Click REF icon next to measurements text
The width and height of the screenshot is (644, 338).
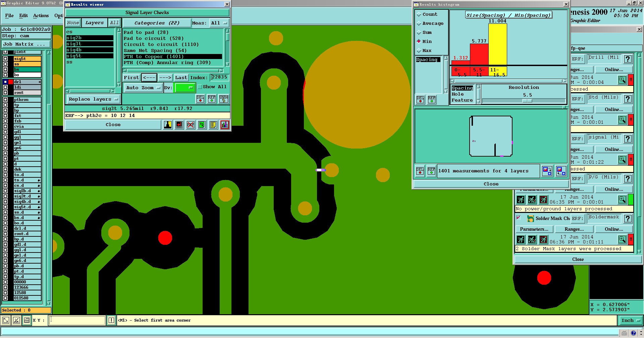[431, 171]
